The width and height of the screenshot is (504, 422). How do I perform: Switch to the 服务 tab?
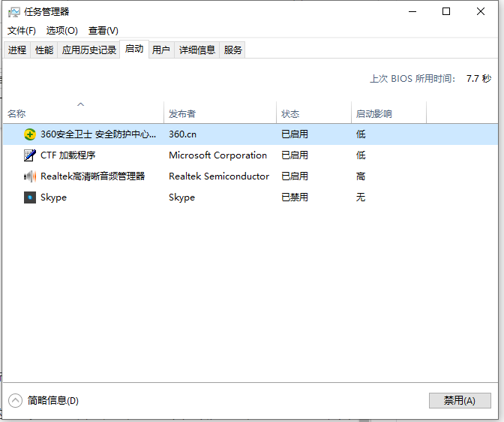[232, 50]
